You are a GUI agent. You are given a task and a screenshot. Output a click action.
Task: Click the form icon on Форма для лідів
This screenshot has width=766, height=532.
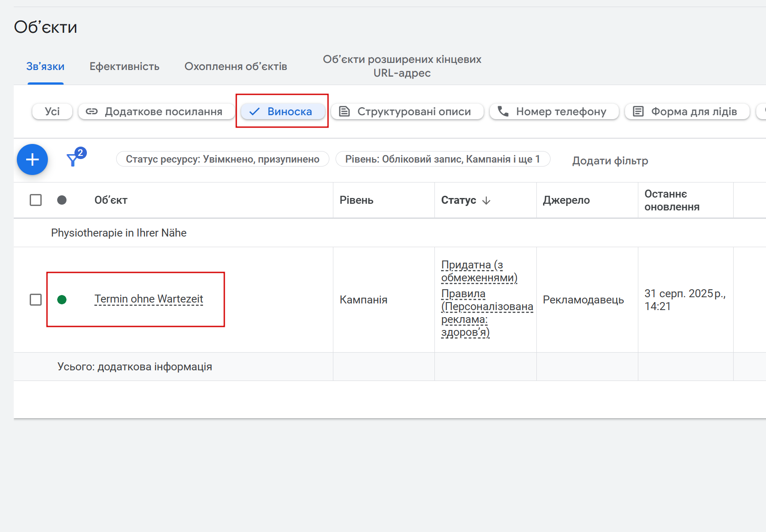tap(638, 112)
